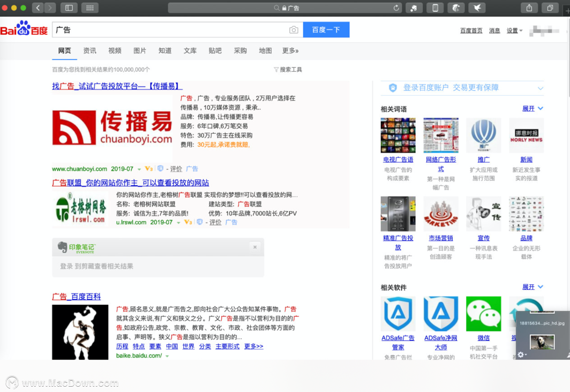Screen dimensions: 570x392
Task: Expand the 登录百度账户 banner chevron
Action: [540, 88]
